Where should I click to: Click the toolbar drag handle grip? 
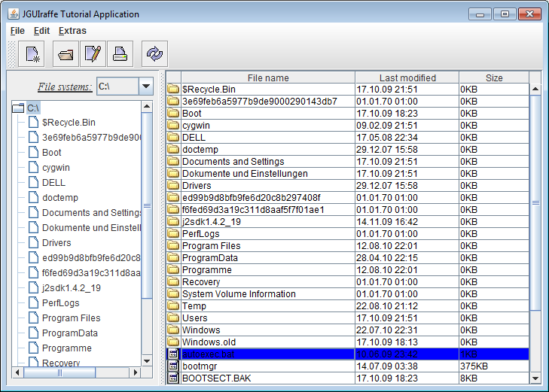pyautogui.click(x=11, y=54)
